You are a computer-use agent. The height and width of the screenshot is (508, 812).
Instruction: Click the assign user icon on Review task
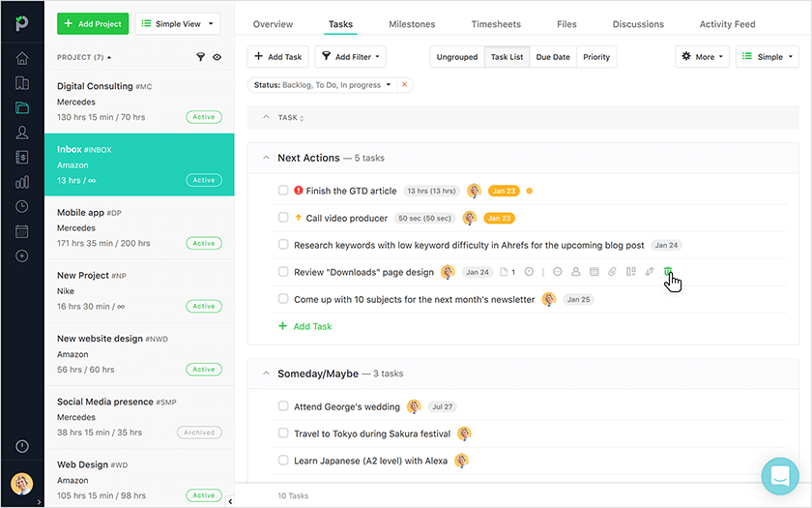click(x=575, y=272)
